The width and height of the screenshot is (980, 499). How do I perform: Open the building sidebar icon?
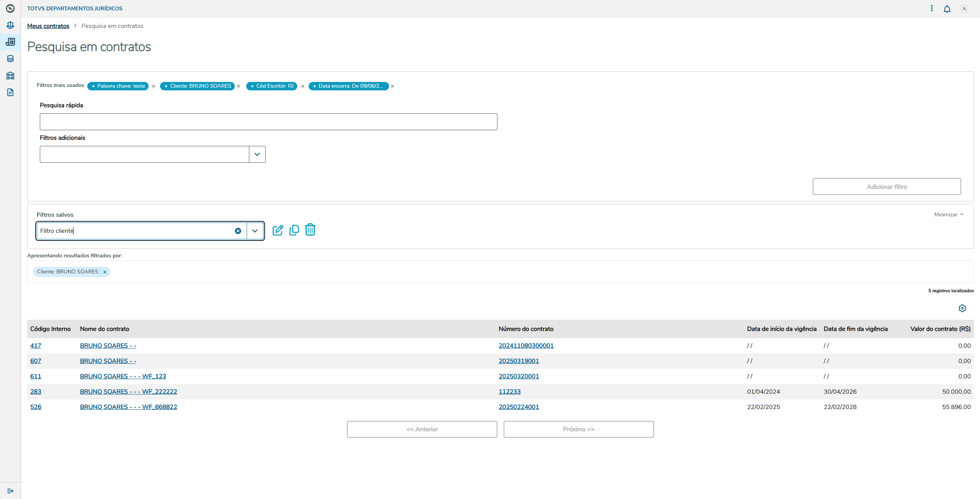tap(10, 75)
